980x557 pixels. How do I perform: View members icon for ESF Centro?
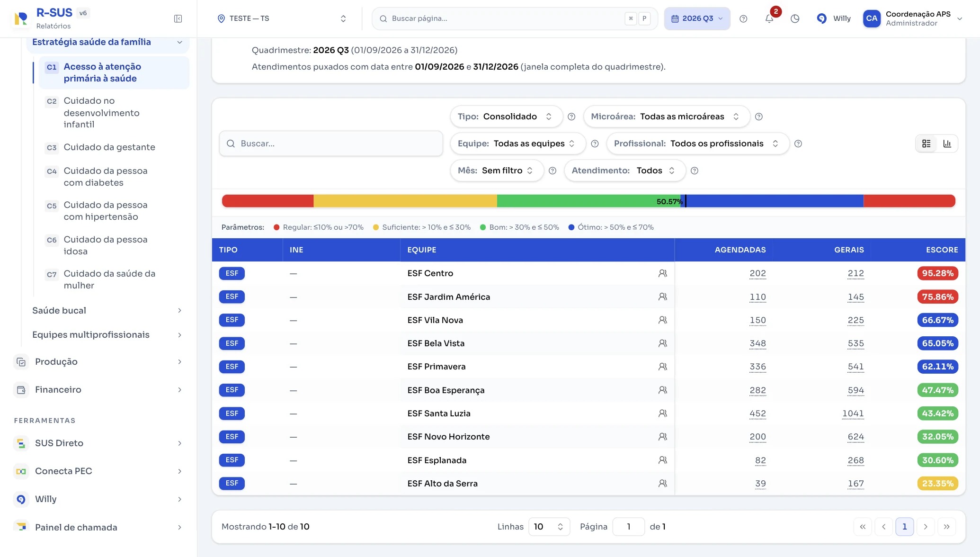(x=663, y=273)
